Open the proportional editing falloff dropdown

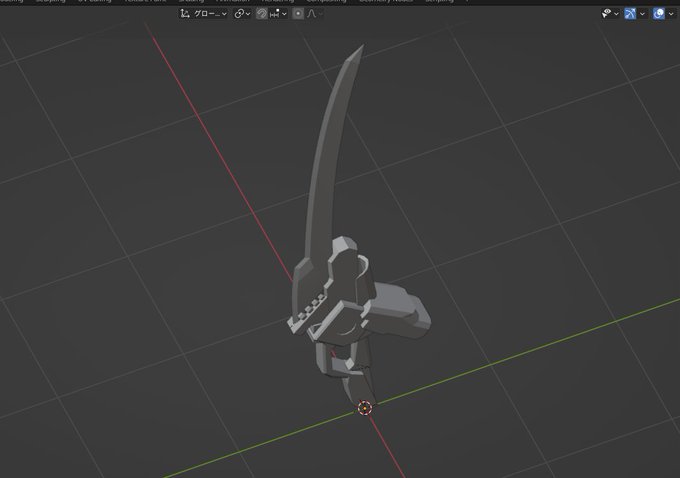click(315, 14)
